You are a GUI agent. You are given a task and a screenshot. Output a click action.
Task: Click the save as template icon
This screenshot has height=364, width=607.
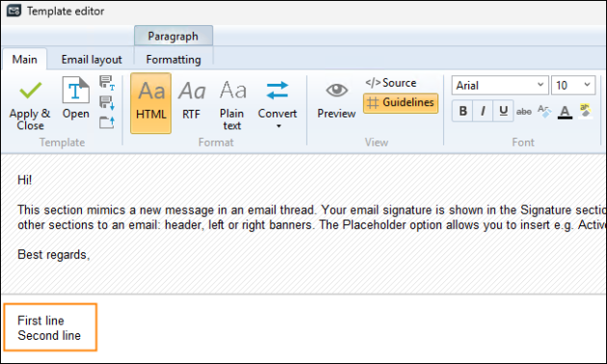coord(107,83)
